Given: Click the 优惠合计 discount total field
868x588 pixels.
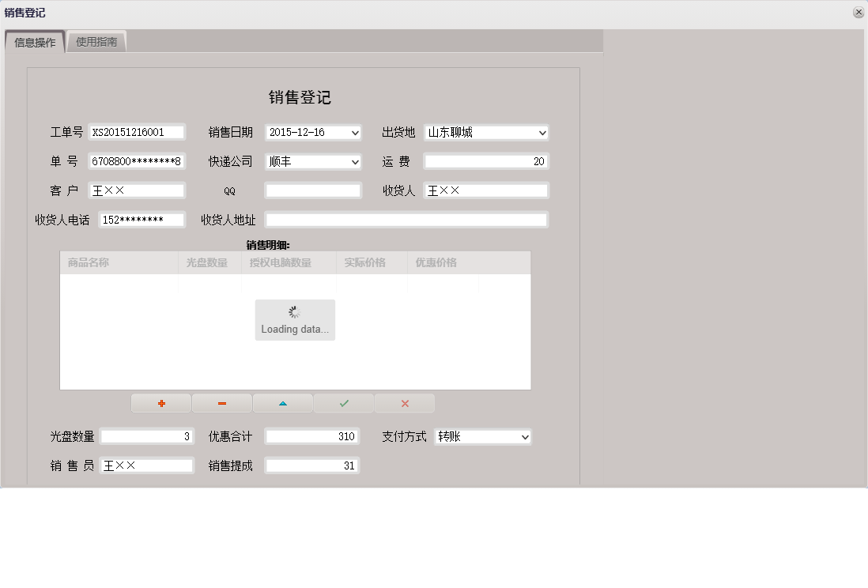Looking at the screenshot, I should click(311, 435).
